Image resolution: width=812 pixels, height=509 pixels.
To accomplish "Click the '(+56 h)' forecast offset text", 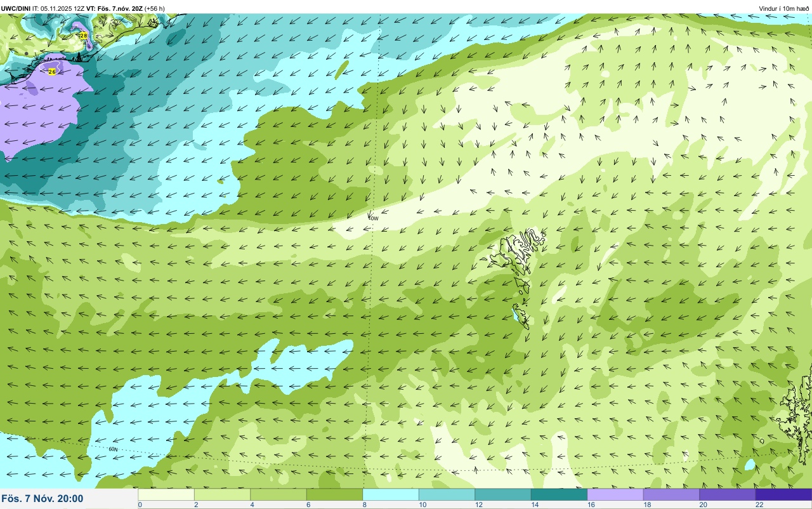I will point(155,8).
